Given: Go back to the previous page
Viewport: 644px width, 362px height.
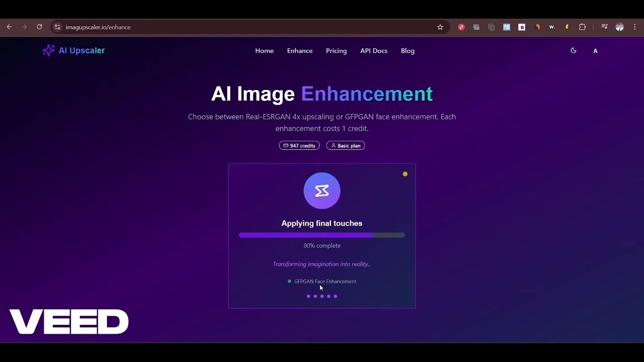Looking at the screenshot, I should pos(9,27).
